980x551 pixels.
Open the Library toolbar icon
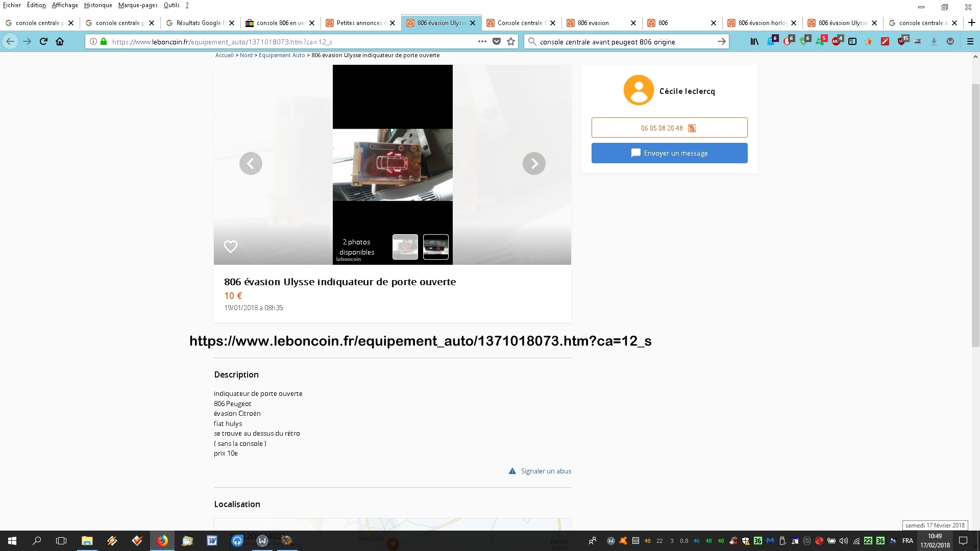[754, 42]
